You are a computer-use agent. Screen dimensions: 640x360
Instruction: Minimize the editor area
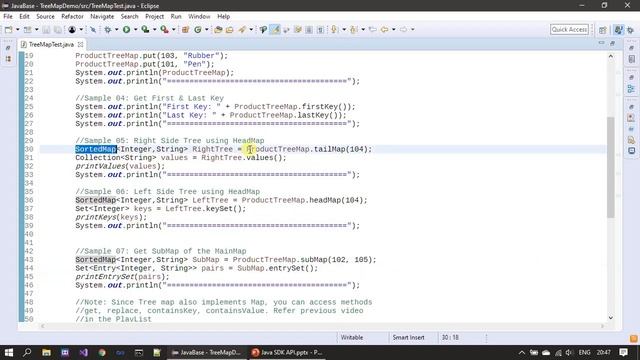coord(601,43)
